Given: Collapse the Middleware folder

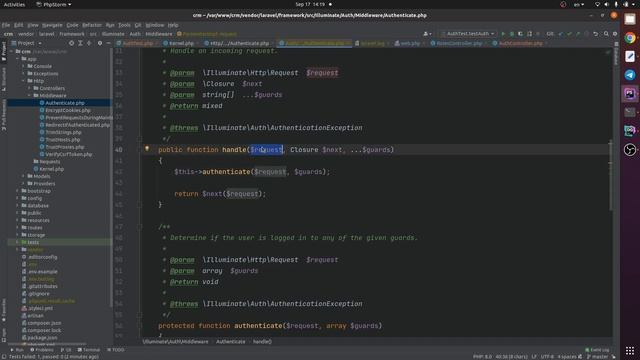Looking at the screenshot, I should pos(29,96).
